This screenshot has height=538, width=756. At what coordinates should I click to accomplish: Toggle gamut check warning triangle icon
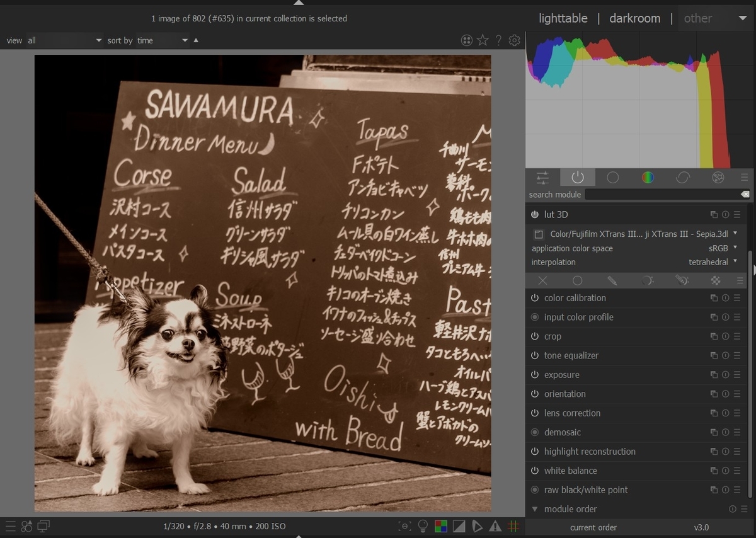[495, 526]
